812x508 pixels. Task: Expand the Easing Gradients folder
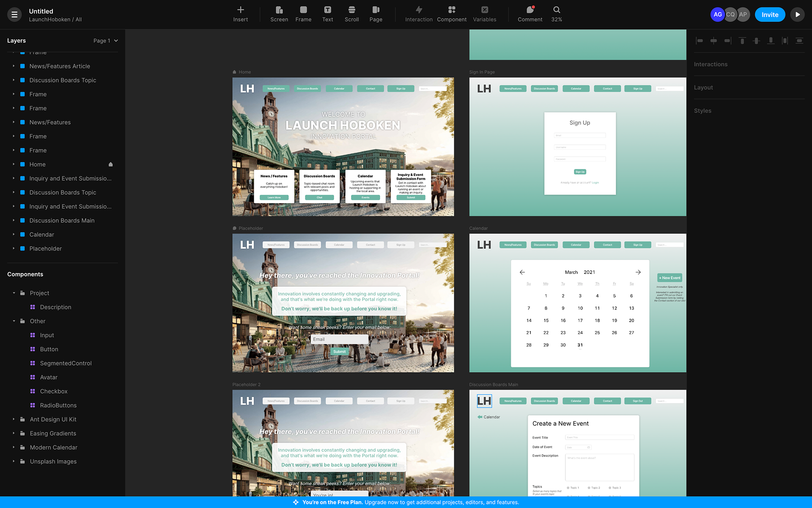pyautogui.click(x=14, y=433)
